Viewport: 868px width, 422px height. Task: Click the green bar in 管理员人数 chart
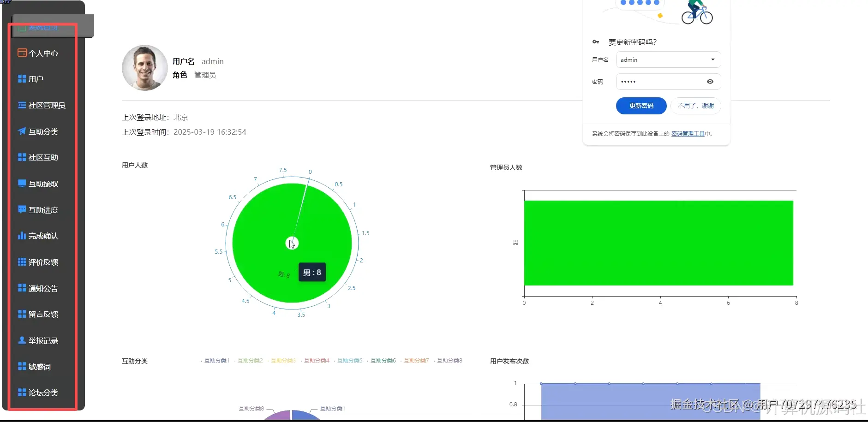[x=658, y=243]
